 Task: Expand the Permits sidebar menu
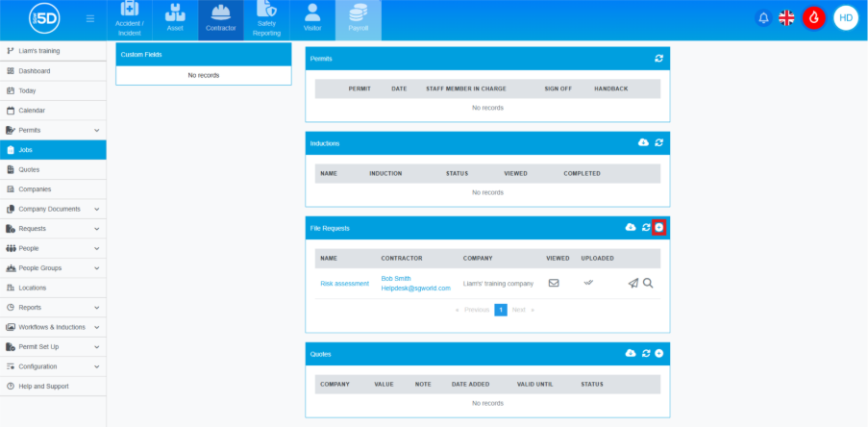(96, 130)
